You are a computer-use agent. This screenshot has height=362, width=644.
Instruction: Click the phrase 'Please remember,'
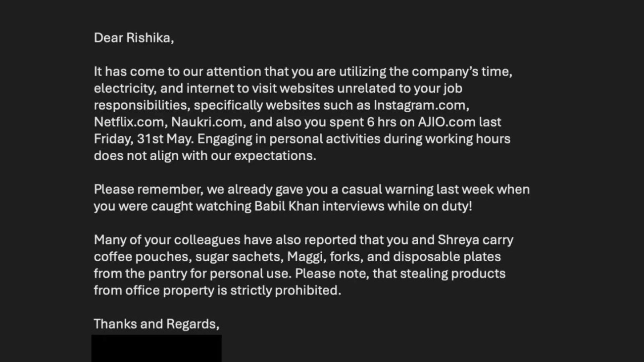[x=149, y=190]
